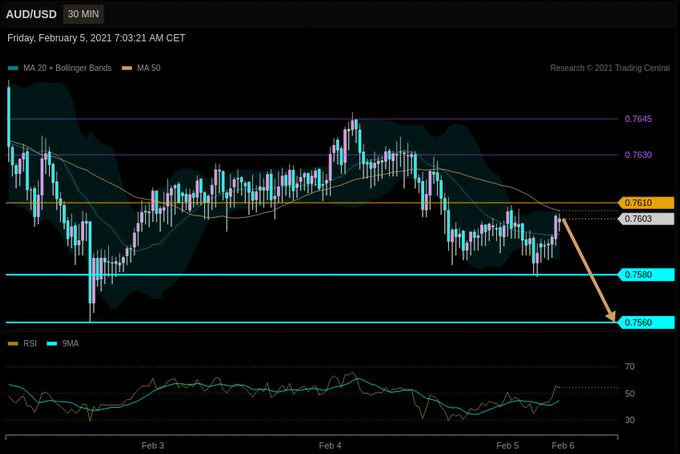The image size is (680, 454).
Task: Click the 'MA 20 + Bollinger Bands' legend label
Action: click(x=67, y=68)
